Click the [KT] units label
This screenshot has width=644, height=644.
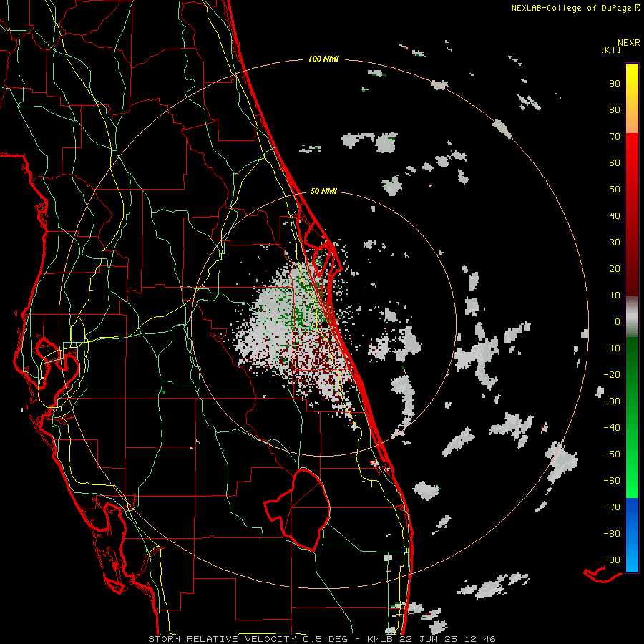coord(611,49)
